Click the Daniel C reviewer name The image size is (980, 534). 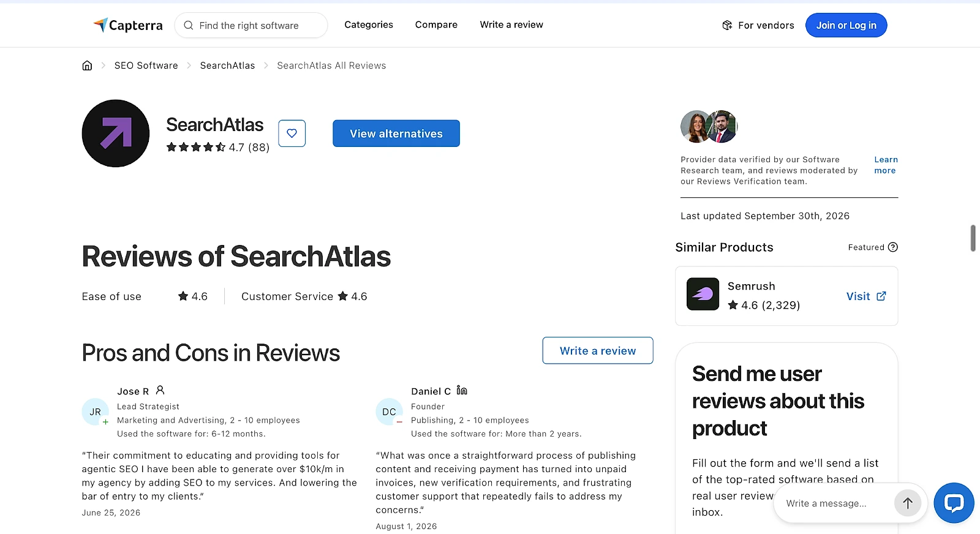tap(431, 391)
